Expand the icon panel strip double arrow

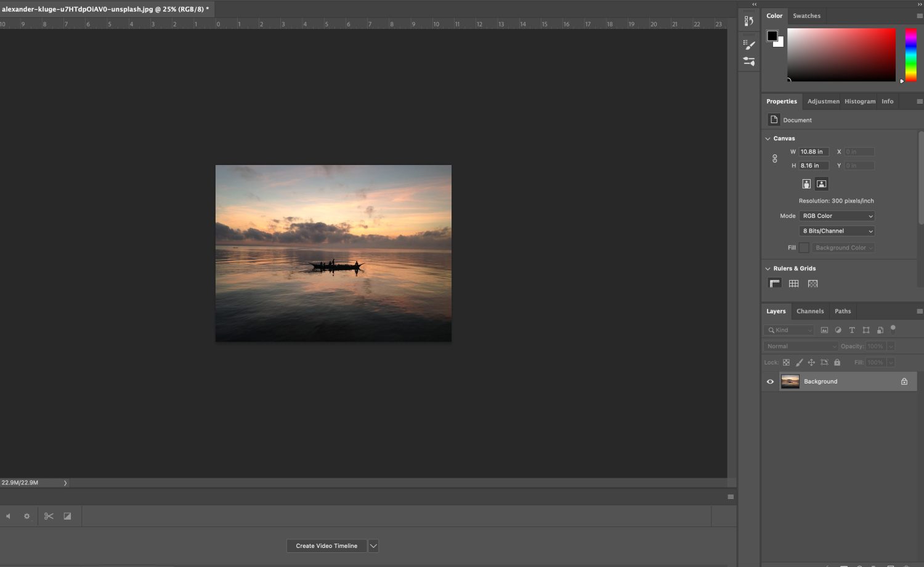point(755,4)
